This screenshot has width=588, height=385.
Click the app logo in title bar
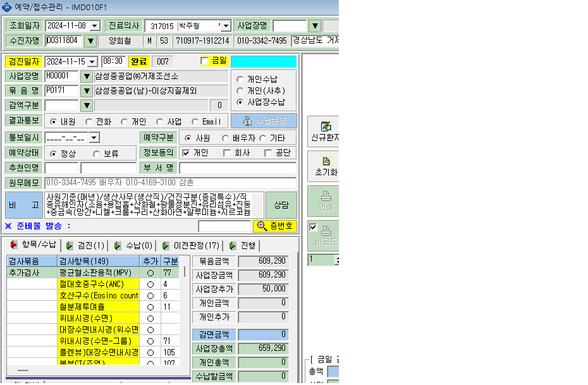[7, 7]
